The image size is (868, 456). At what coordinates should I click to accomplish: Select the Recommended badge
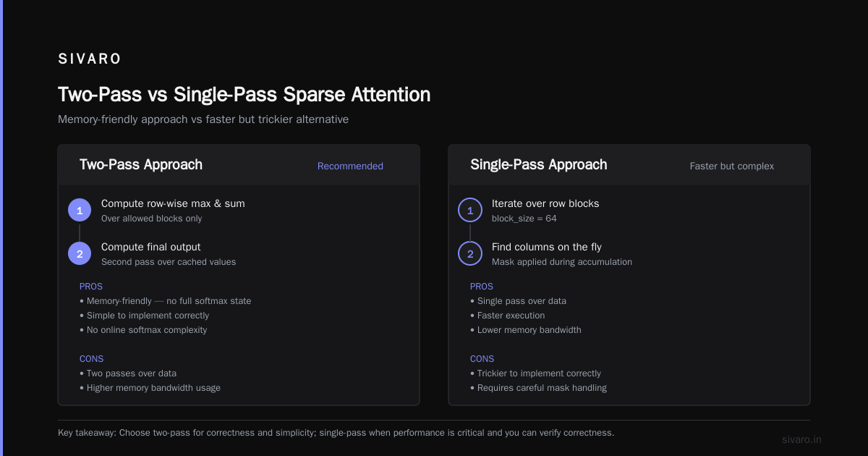point(350,166)
